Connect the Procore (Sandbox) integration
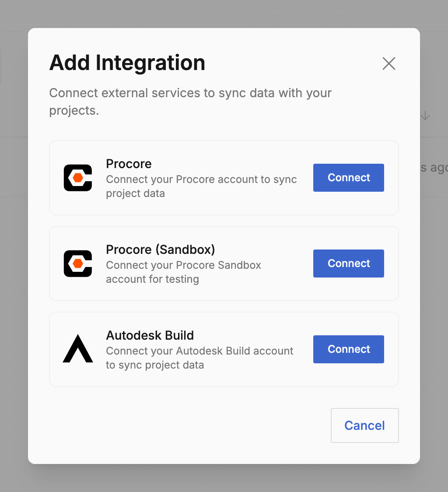 pyautogui.click(x=349, y=264)
